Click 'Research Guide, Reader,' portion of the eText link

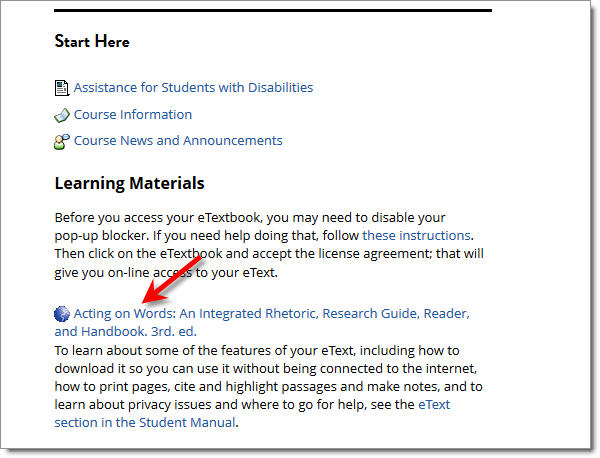click(396, 313)
